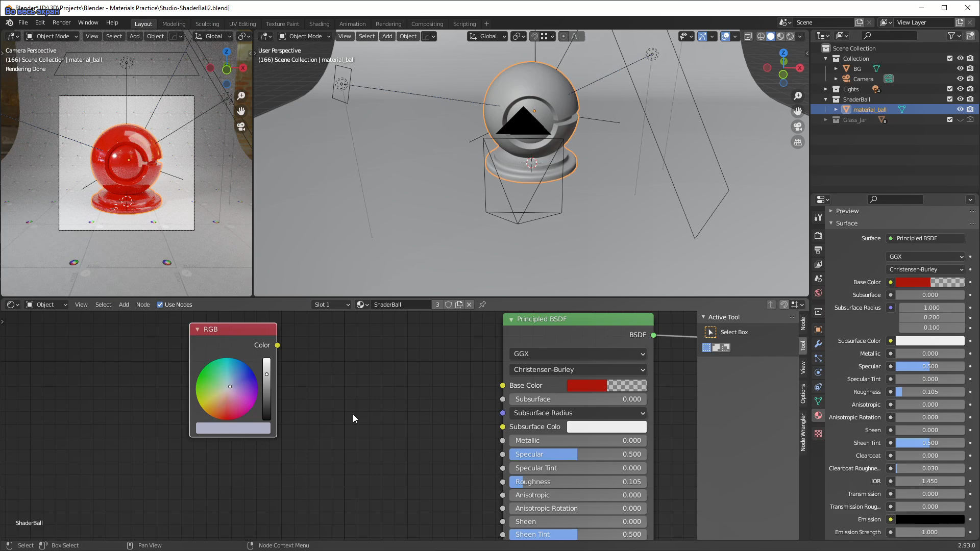Image resolution: width=980 pixels, height=551 pixels.
Task: Uncheck the Use Nodes checkbox
Action: coord(160,305)
